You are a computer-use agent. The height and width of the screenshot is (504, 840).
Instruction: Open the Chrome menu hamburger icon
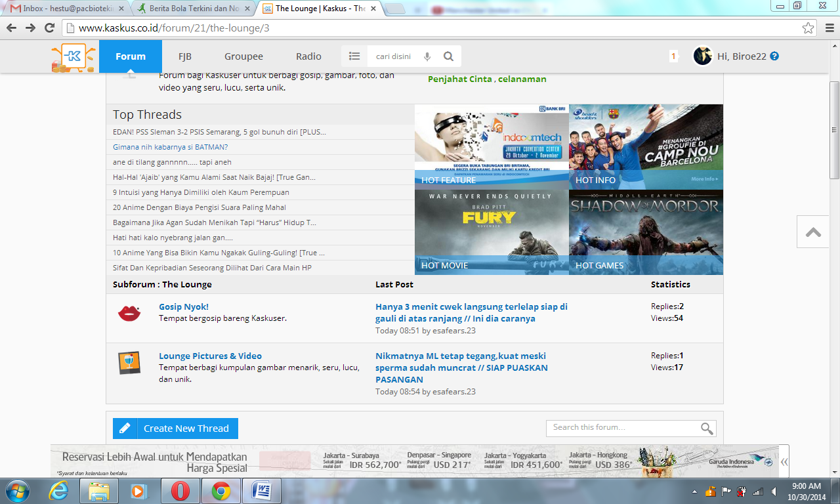click(x=827, y=28)
